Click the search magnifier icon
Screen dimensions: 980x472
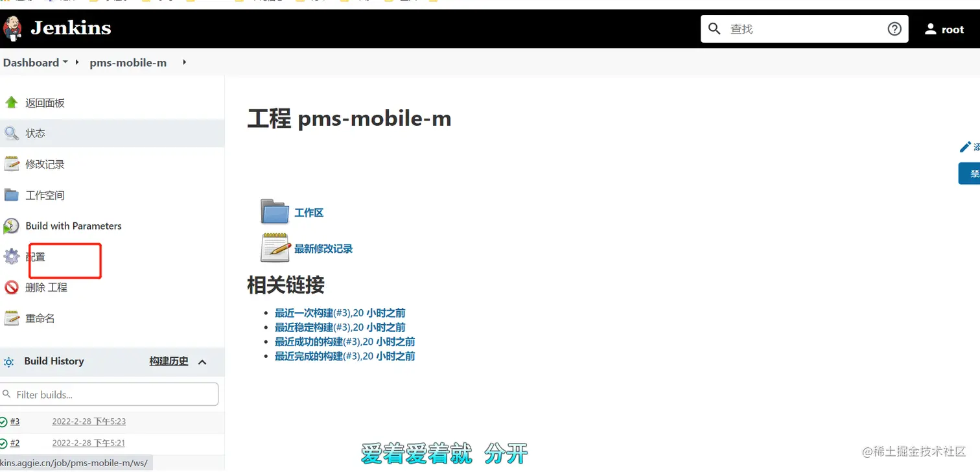(714, 29)
